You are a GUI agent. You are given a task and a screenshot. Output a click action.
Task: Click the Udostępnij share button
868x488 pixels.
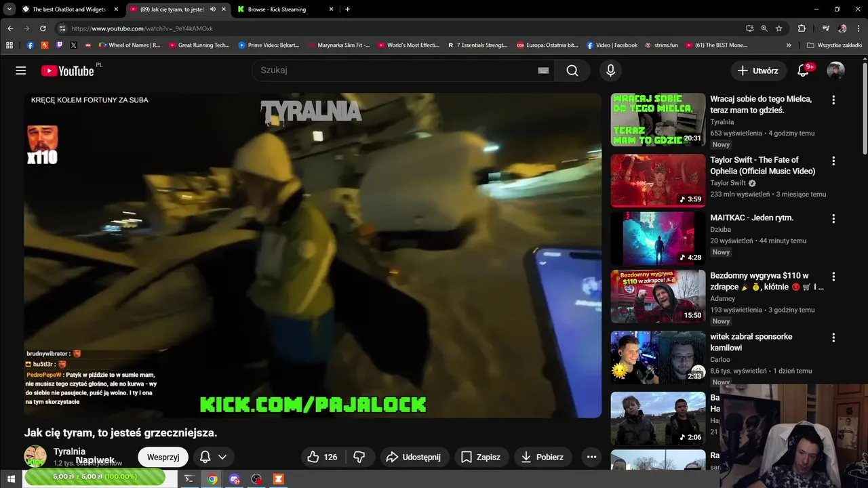point(413,457)
